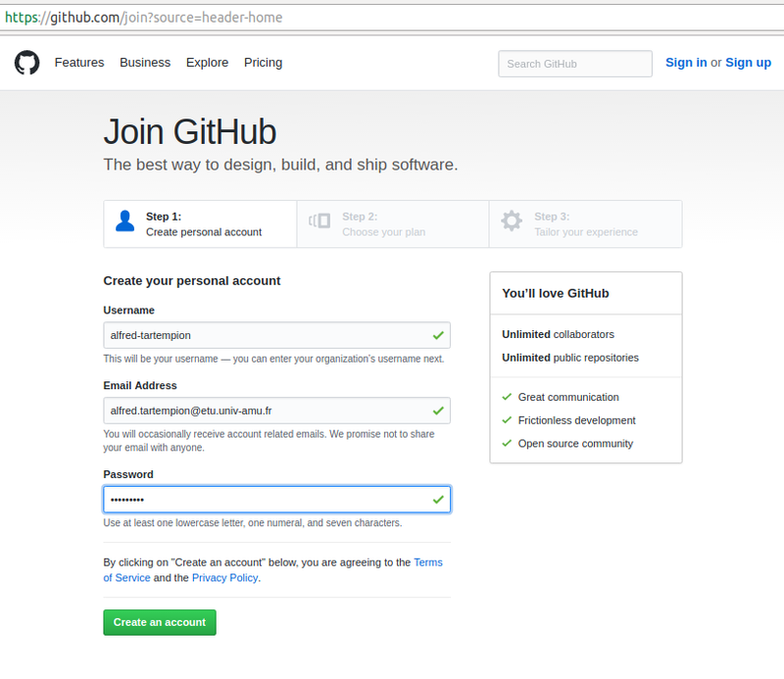Click the Email Address field label
Image resolution: width=784 pixels, height=679 pixels.
click(140, 385)
